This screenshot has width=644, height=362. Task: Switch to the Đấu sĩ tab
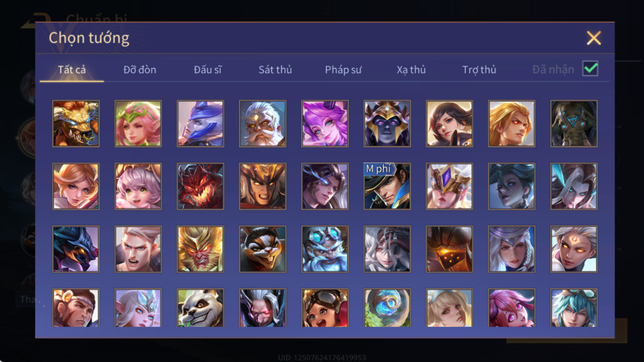208,69
